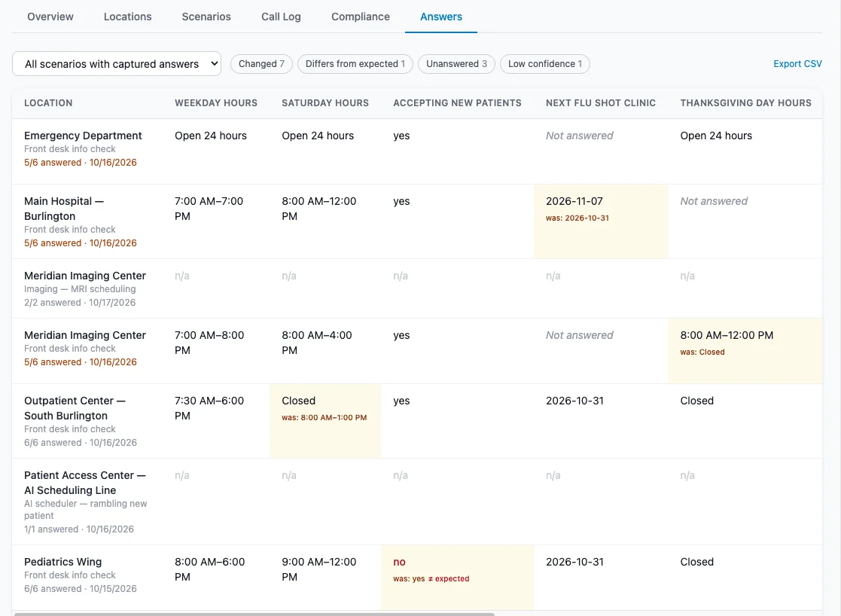The image size is (841, 616).
Task: Open the Call Log tab
Action: [281, 17]
